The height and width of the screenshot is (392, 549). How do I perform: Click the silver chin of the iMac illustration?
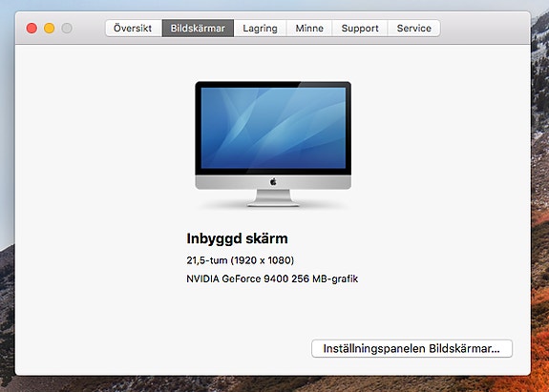pos(273,182)
